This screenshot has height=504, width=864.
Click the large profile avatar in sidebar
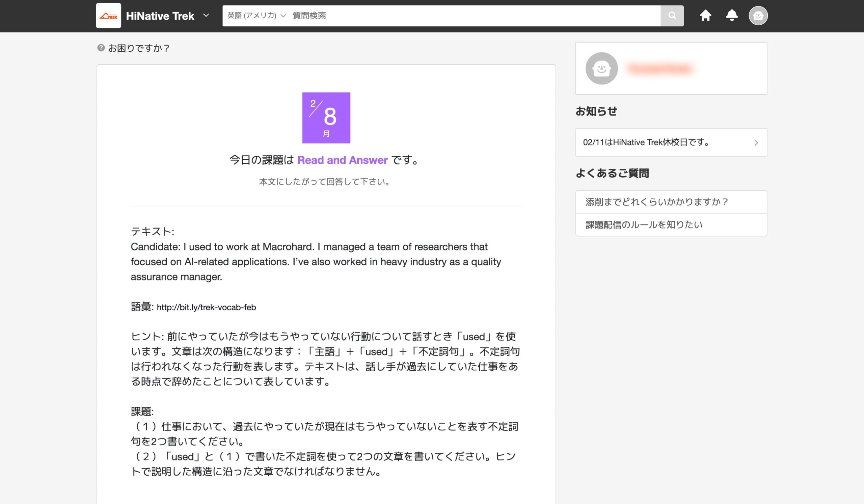pos(601,68)
